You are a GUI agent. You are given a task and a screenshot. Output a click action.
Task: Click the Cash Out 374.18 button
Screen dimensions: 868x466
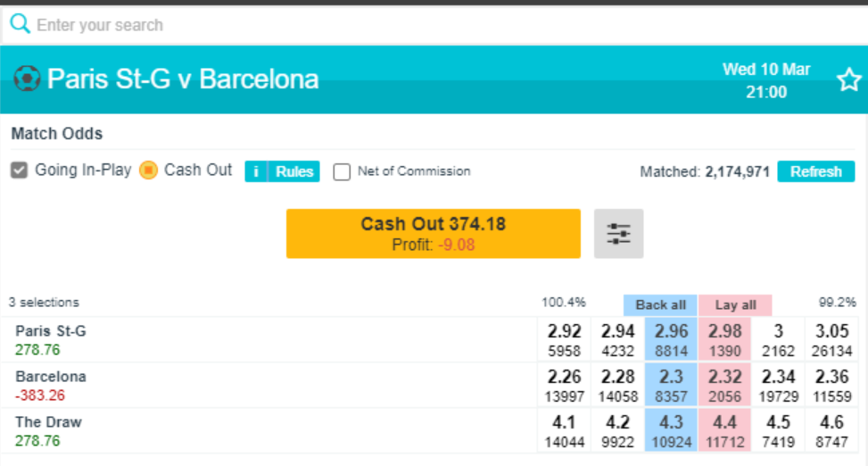pyautogui.click(x=434, y=234)
